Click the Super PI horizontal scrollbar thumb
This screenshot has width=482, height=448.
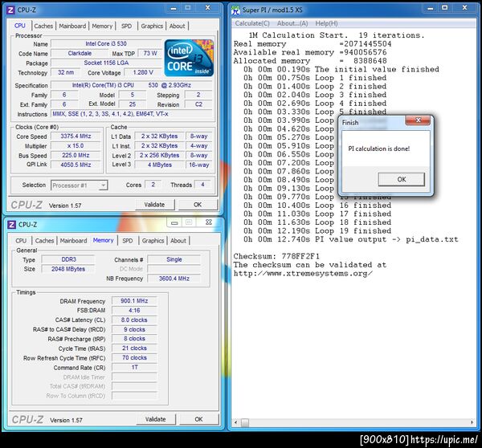[x=245, y=423]
